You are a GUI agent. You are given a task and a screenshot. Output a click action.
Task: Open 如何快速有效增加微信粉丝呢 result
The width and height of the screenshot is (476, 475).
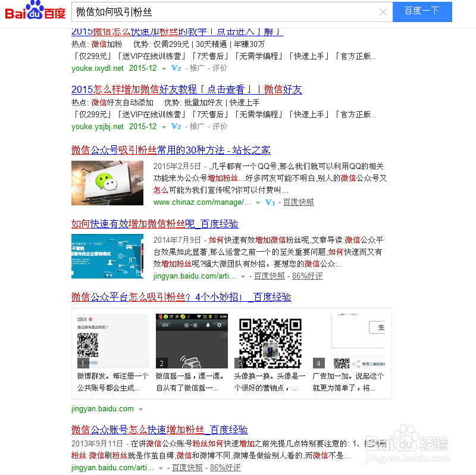tap(155, 224)
